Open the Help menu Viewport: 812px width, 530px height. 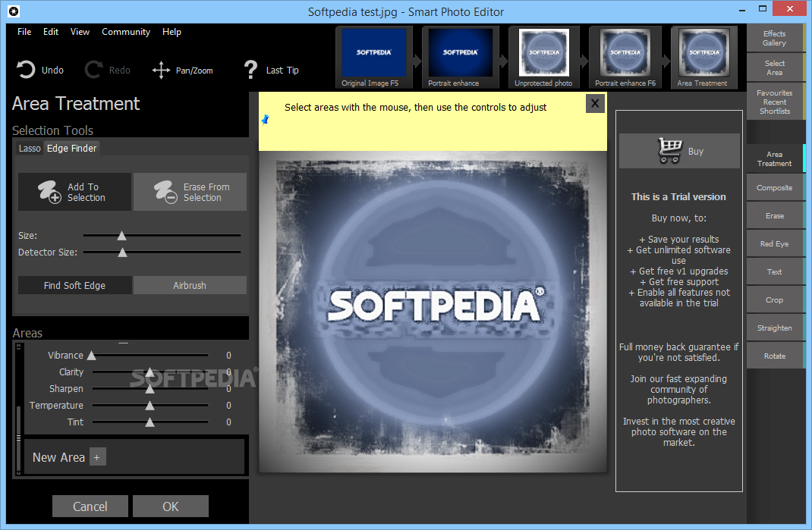172,32
